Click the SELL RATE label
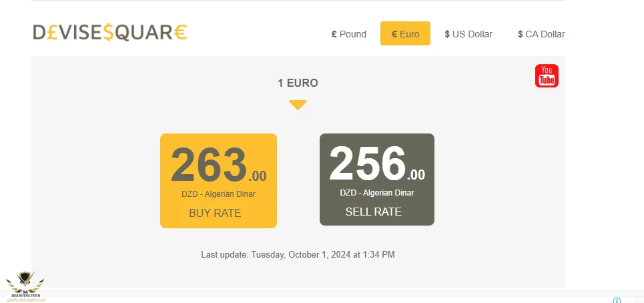 click(x=373, y=212)
